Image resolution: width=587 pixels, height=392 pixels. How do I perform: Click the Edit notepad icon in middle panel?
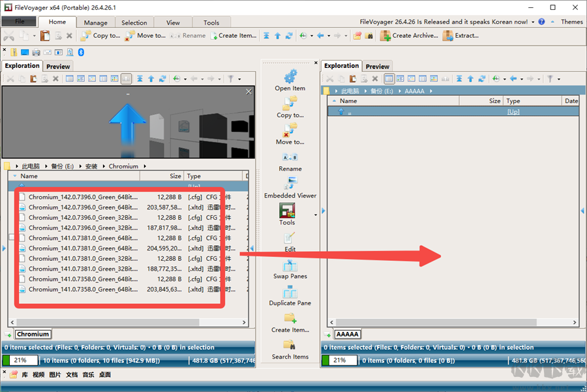click(x=289, y=238)
